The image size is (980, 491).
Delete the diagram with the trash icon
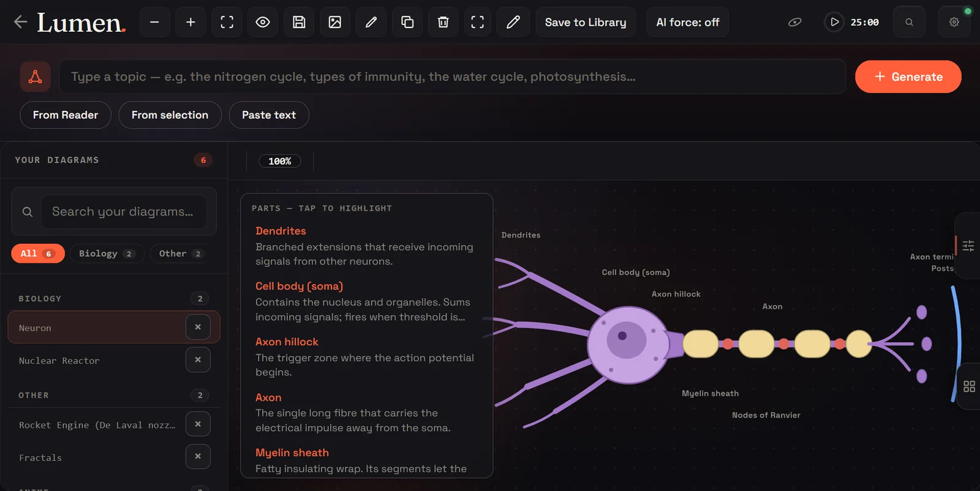tap(443, 22)
